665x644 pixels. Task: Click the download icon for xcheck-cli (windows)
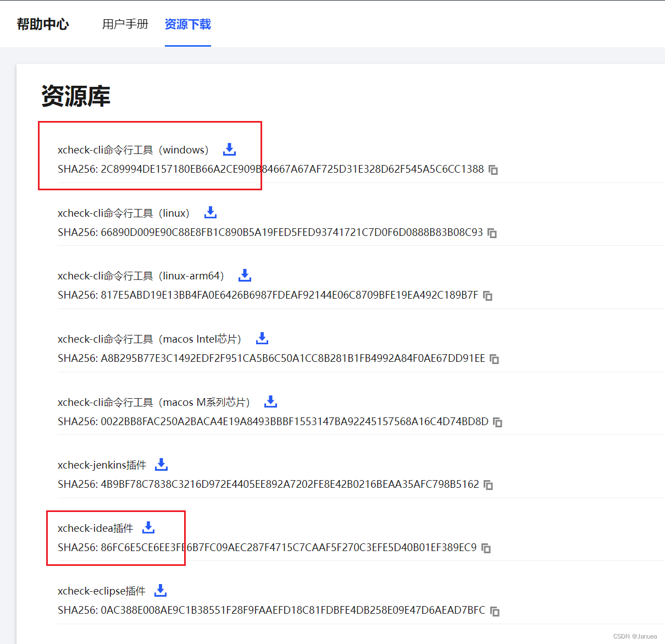229,148
